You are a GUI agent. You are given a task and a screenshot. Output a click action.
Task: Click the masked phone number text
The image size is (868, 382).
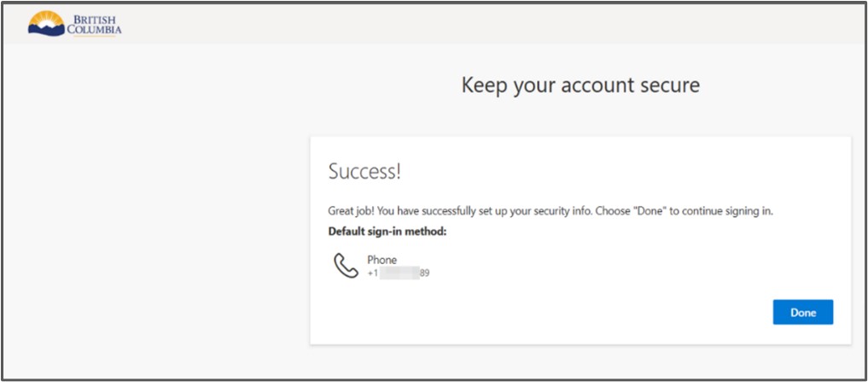tap(399, 273)
